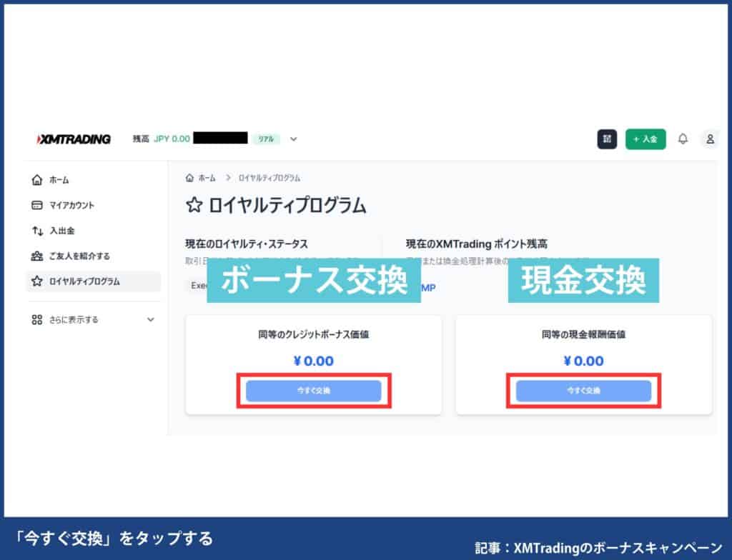Click the refer friends people icon

(37, 256)
